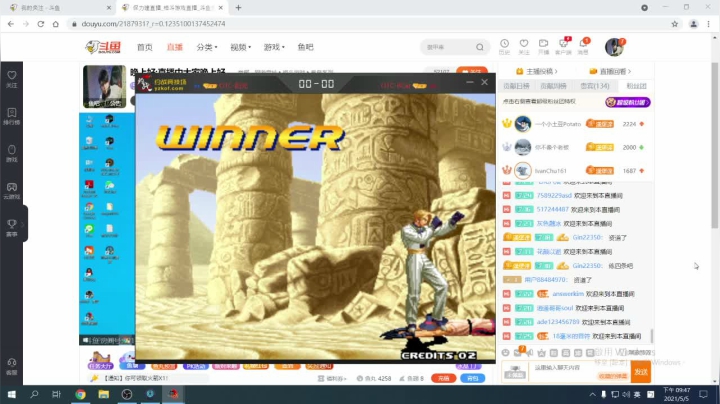Viewport: 720px width, 404px height.
Task: Open the 任务大厅 icon below video
Action: pyautogui.click(x=100, y=361)
